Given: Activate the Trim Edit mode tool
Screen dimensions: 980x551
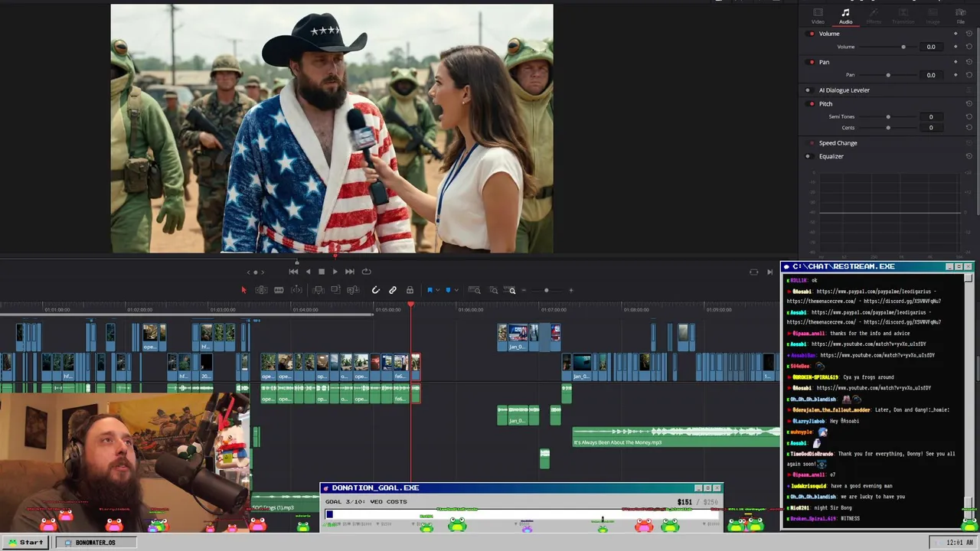Looking at the screenshot, I should pos(261,290).
